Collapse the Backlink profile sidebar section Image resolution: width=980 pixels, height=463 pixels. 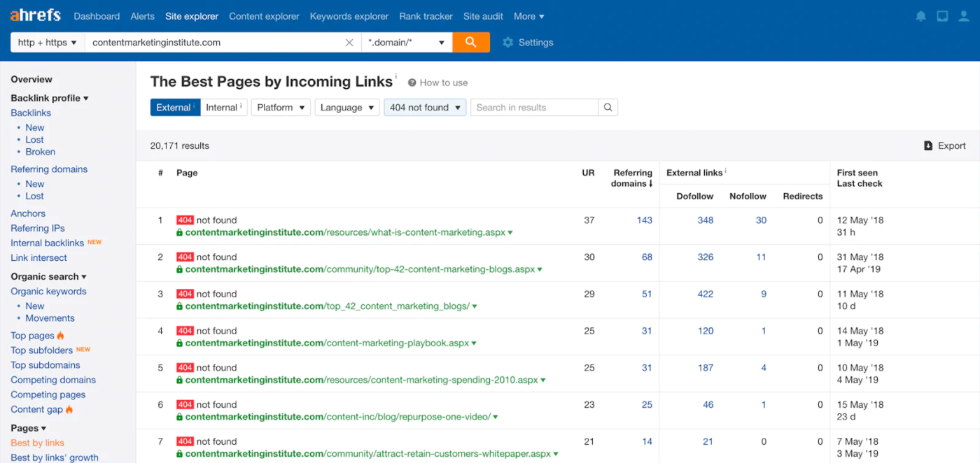coord(50,99)
